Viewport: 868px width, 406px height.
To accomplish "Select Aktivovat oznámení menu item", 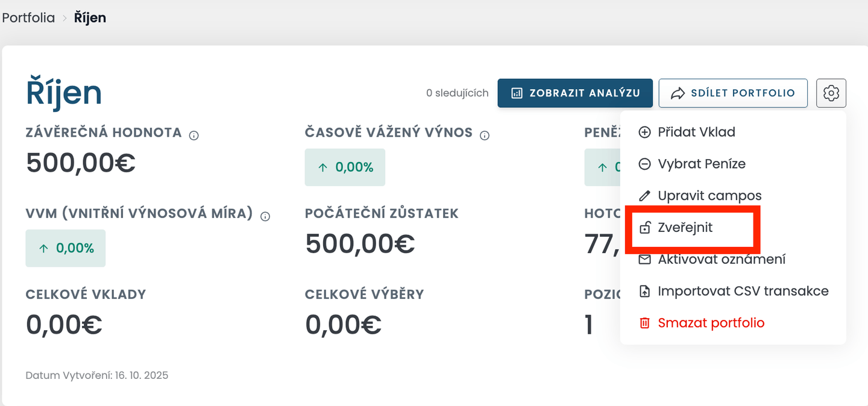I will coord(722,260).
